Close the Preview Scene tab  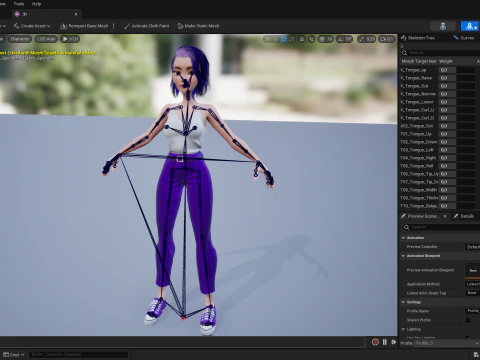pyautogui.click(x=445, y=216)
